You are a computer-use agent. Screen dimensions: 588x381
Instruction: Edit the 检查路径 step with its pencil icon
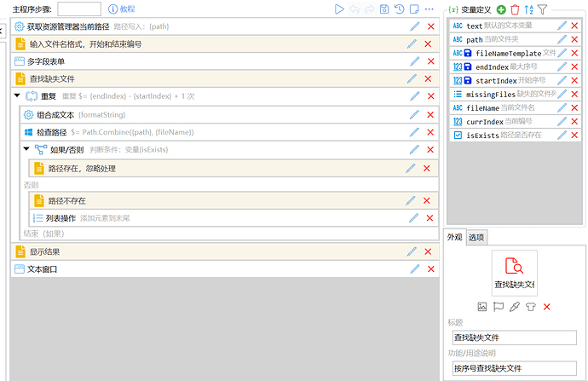tap(414, 132)
